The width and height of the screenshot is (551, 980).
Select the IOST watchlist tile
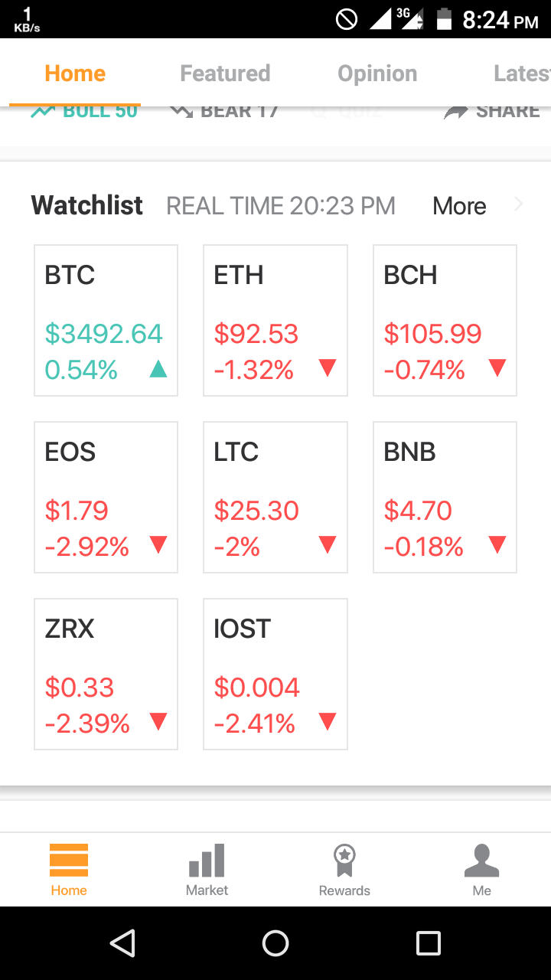275,674
